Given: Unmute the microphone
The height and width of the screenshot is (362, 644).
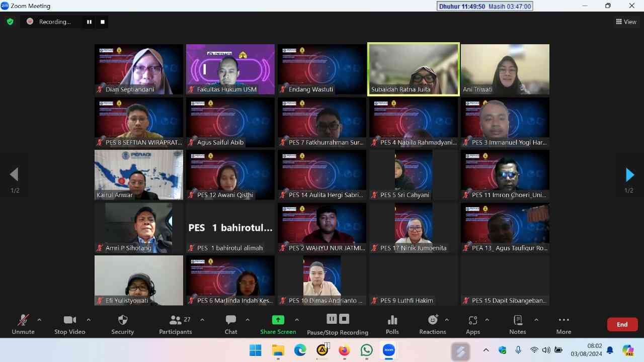Looking at the screenshot, I should (23, 324).
